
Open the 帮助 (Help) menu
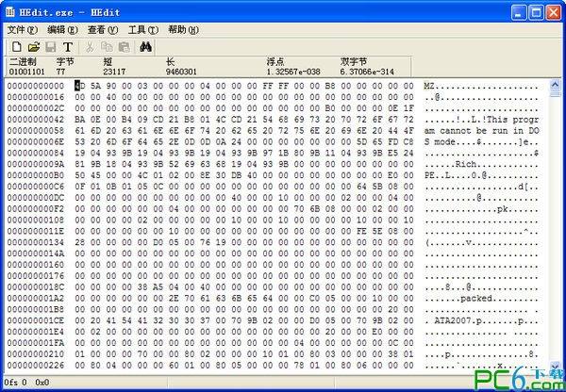click(x=183, y=29)
